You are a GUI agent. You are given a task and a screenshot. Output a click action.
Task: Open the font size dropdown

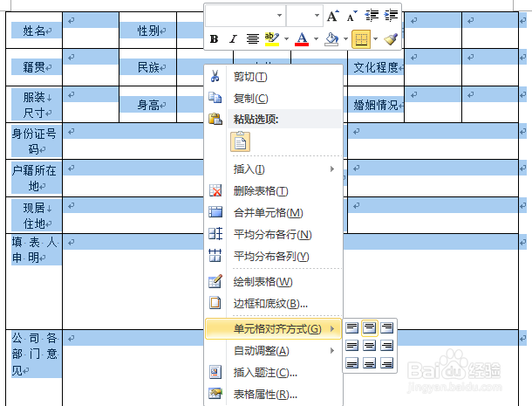[x=317, y=16]
